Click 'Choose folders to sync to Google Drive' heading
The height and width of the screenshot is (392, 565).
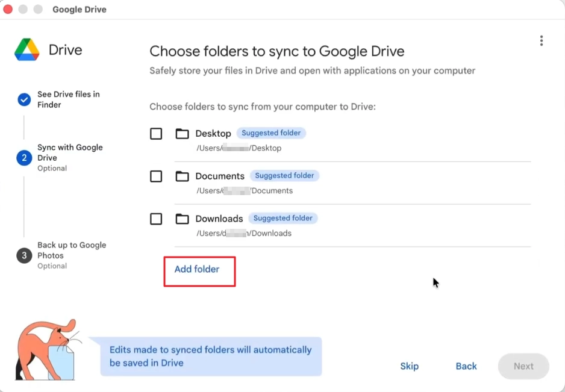pyautogui.click(x=276, y=51)
